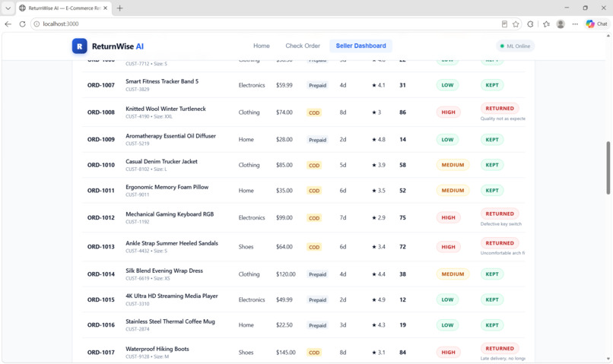
Task: Select order ID ORD-1015
Action: [101, 300]
